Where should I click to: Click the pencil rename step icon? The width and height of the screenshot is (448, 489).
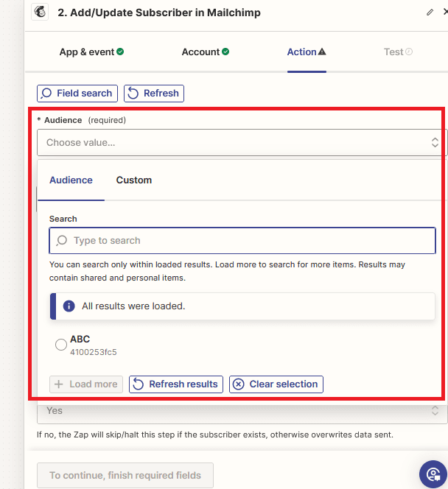point(430,13)
